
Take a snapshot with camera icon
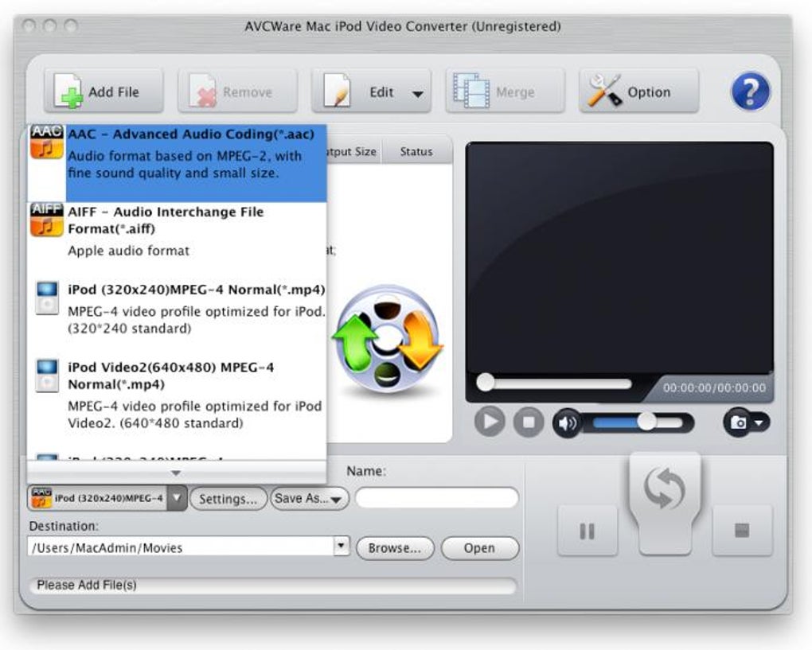tap(739, 422)
